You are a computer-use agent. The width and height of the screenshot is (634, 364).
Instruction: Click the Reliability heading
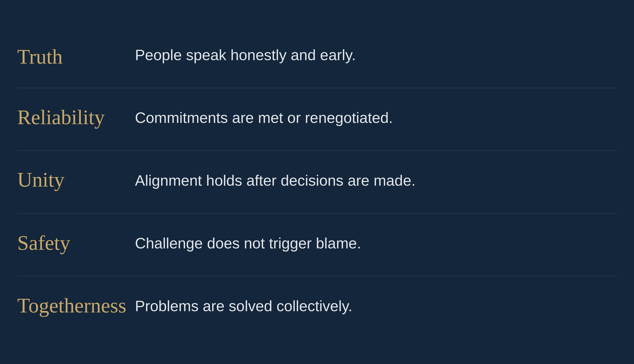point(61,118)
